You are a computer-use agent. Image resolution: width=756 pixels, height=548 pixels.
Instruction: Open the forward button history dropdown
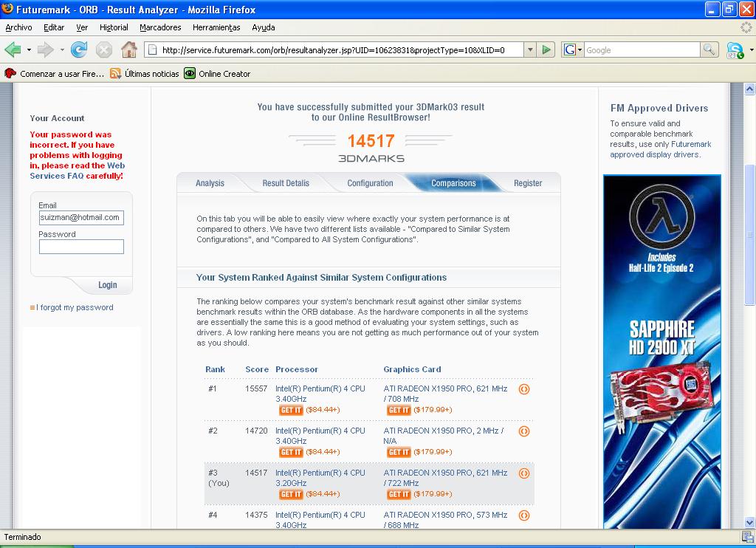(x=62, y=49)
